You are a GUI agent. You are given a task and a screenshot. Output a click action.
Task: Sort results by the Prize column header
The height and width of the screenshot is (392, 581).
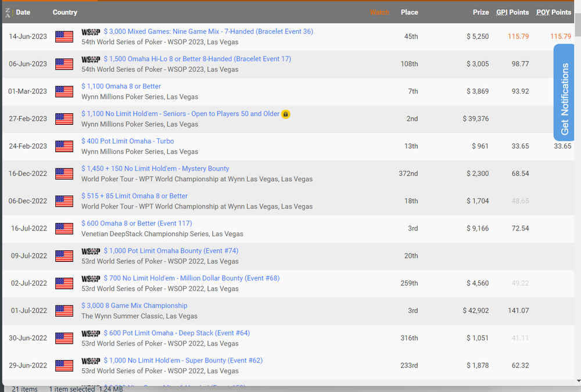click(x=480, y=12)
